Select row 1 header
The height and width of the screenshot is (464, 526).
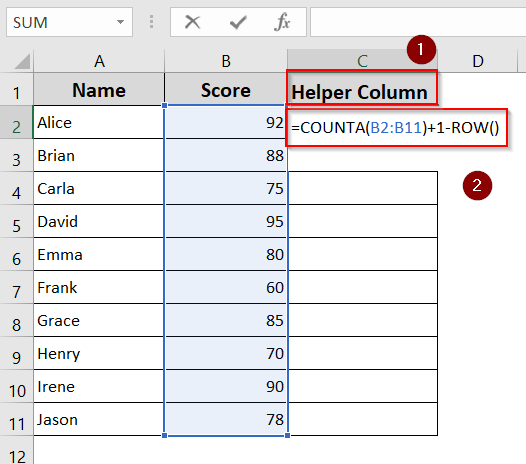click(16, 89)
